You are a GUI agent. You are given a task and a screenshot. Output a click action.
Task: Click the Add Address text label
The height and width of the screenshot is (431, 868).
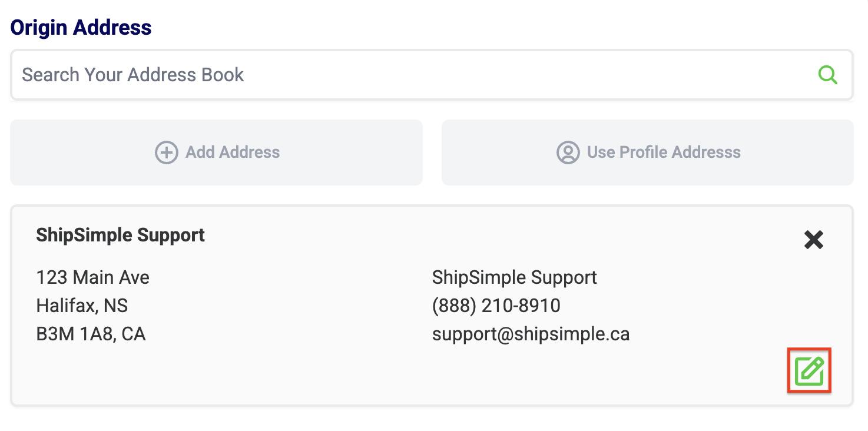click(233, 152)
